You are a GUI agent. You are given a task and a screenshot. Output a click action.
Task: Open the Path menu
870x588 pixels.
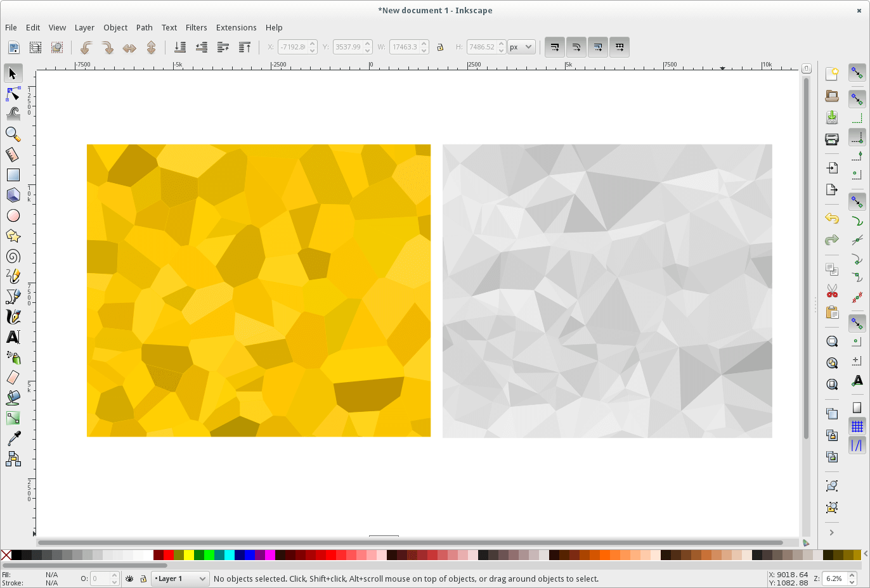[x=144, y=27]
